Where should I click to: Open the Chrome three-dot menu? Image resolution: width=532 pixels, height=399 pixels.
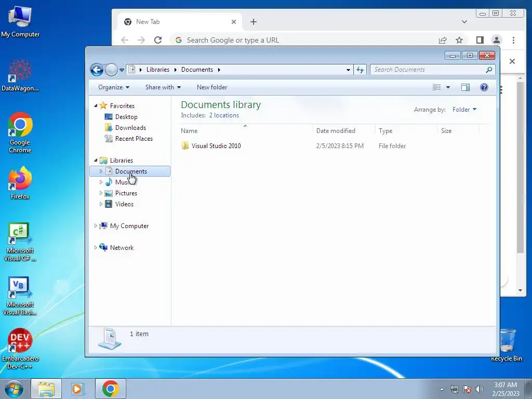tap(513, 40)
